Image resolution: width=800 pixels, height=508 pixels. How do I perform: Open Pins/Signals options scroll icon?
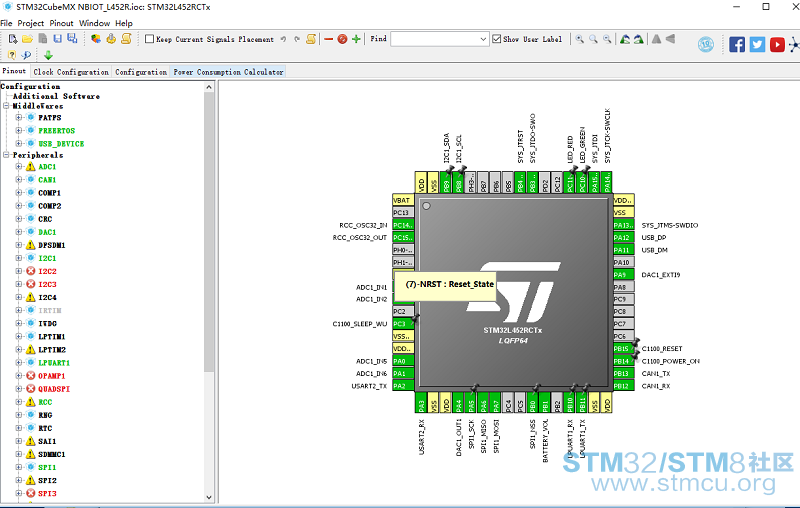point(311,39)
